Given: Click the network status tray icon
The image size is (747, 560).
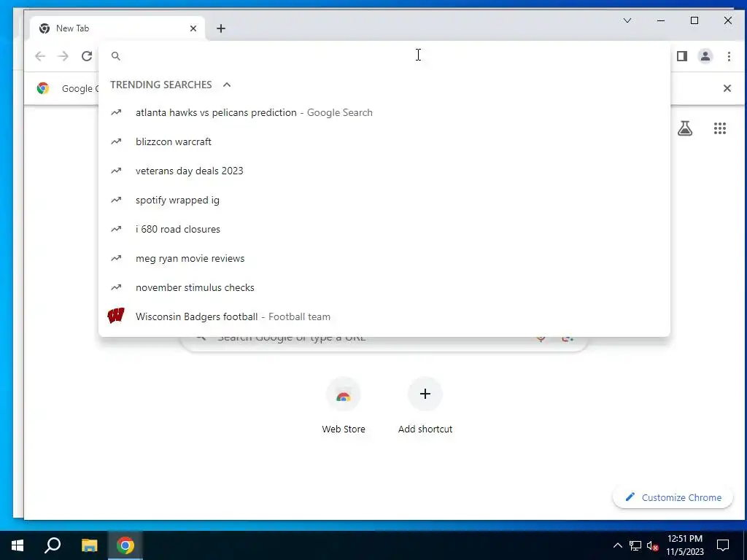Looking at the screenshot, I should (x=635, y=545).
